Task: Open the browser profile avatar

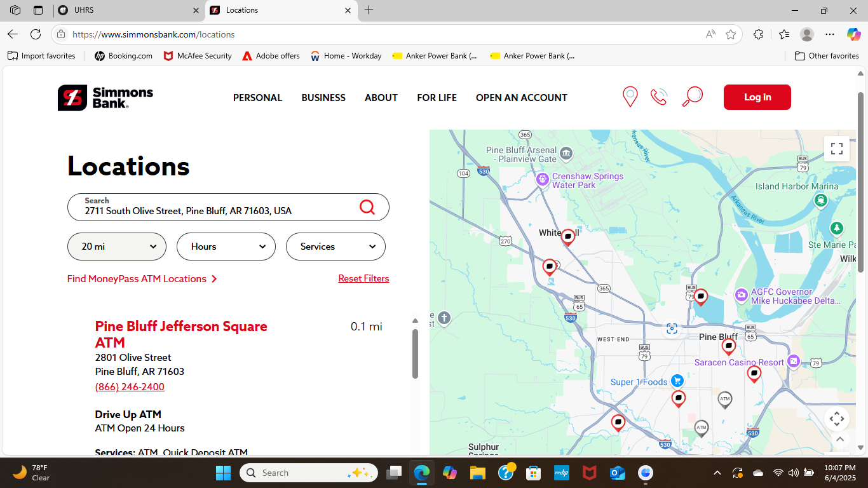Action: 807,34
